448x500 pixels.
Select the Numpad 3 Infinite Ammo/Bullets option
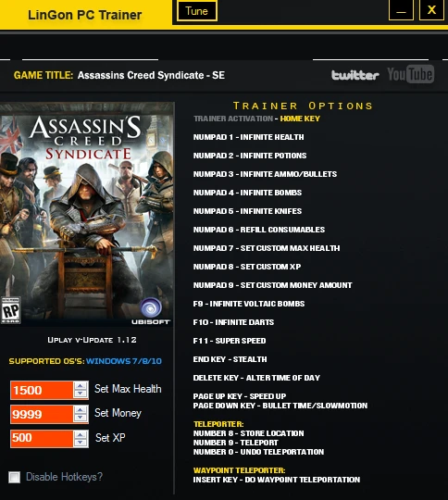265,174
